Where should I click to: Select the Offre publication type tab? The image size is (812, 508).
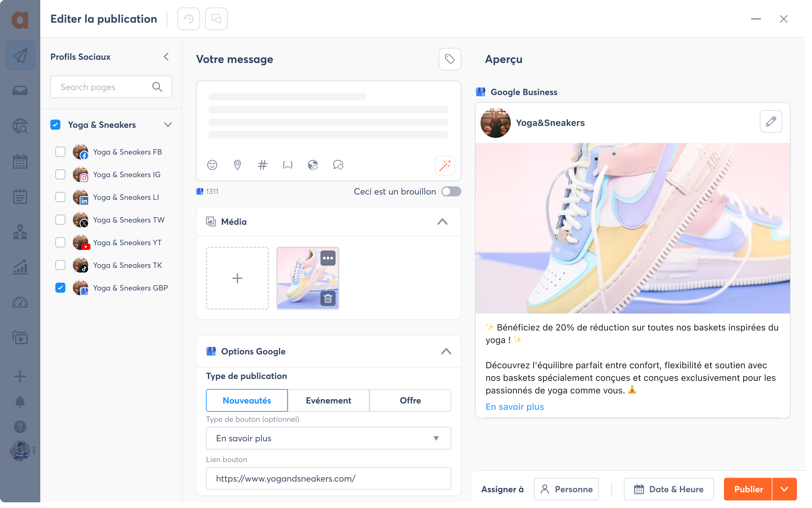coord(410,400)
